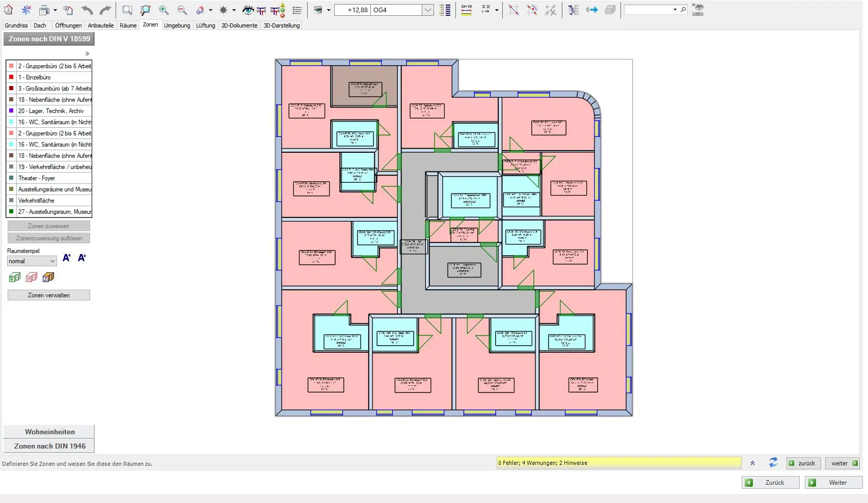Image resolution: width=868 pixels, height=503 pixels.
Task: Click the Weiter button at bottom right
Action: (x=833, y=483)
